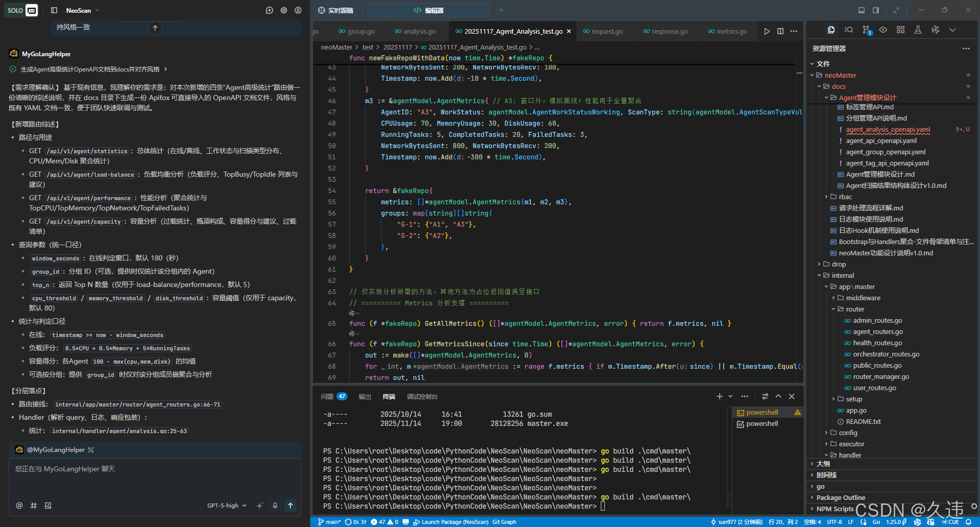Click the Run play button in editor

[x=767, y=32]
